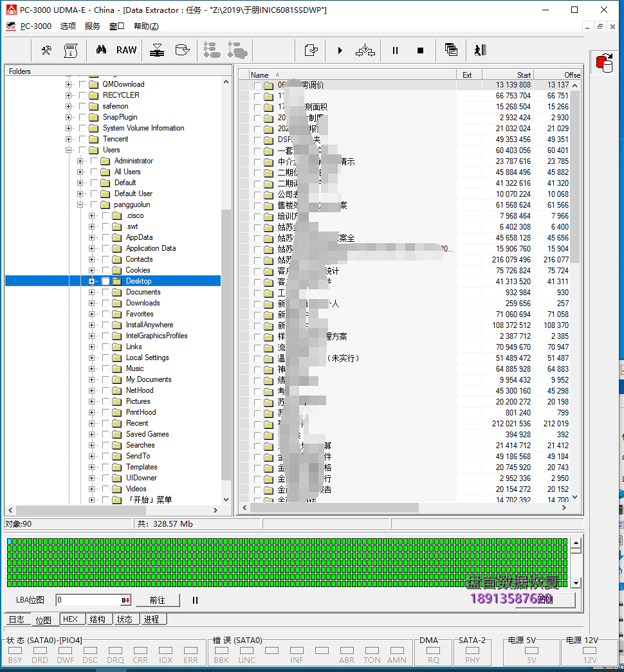Open the hammer and wrench settings tool
Image resolution: width=624 pixels, height=672 pixels.
coord(46,51)
